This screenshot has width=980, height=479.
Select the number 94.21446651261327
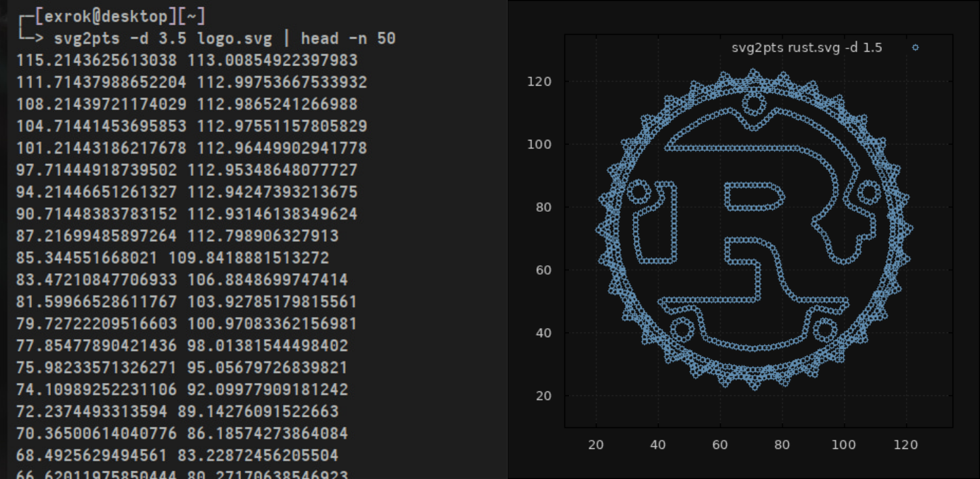pos(96,192)
